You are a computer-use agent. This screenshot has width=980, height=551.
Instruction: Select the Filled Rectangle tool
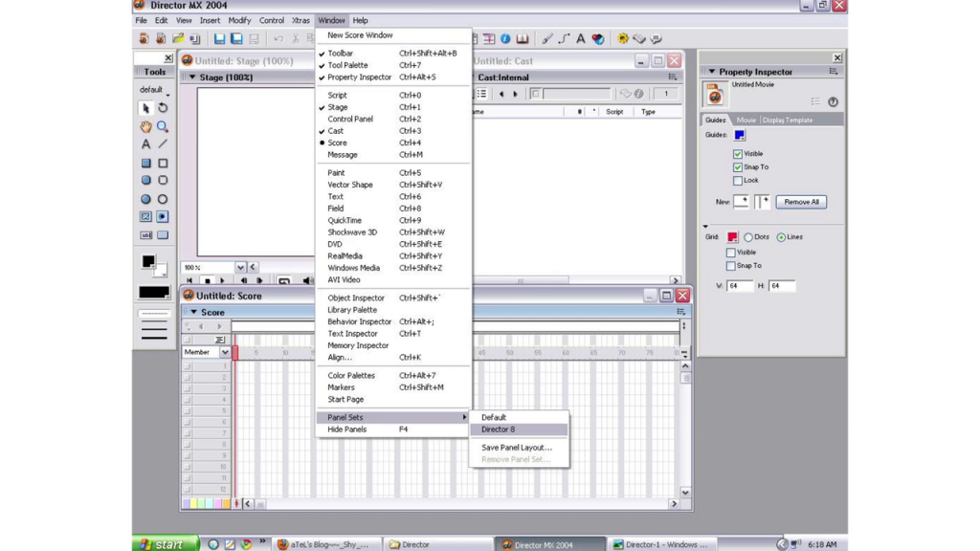click(145, 163)
